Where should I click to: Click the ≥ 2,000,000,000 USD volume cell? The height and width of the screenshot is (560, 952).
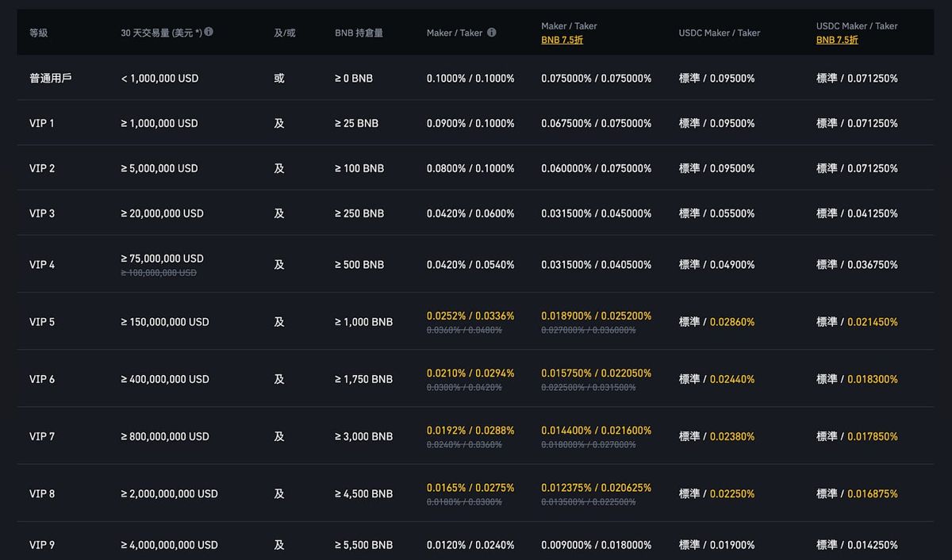(169, 494)
